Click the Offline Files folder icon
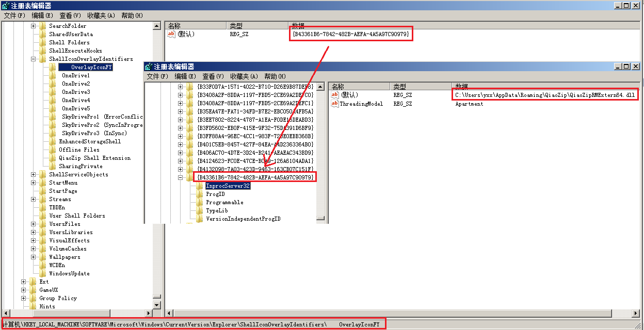The height and width of the screenshot is (330, 644). 53,150
